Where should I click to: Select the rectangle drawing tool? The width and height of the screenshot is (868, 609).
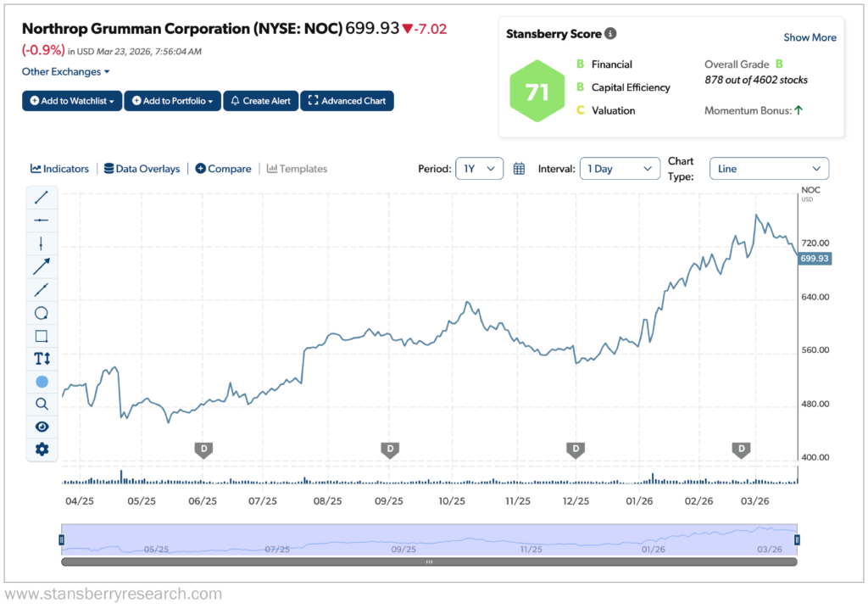pos(42,336)
